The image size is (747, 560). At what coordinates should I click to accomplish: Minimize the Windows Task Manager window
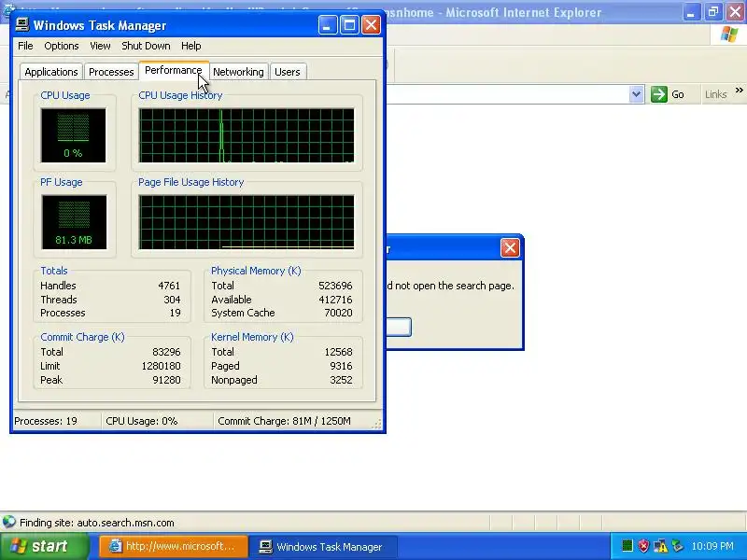pos(328,25)
